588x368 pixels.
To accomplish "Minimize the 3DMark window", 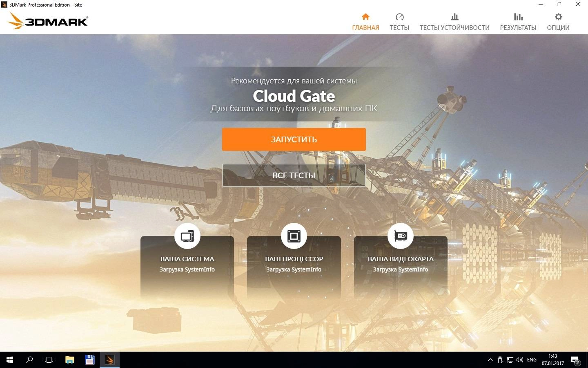I will point(541,4).
